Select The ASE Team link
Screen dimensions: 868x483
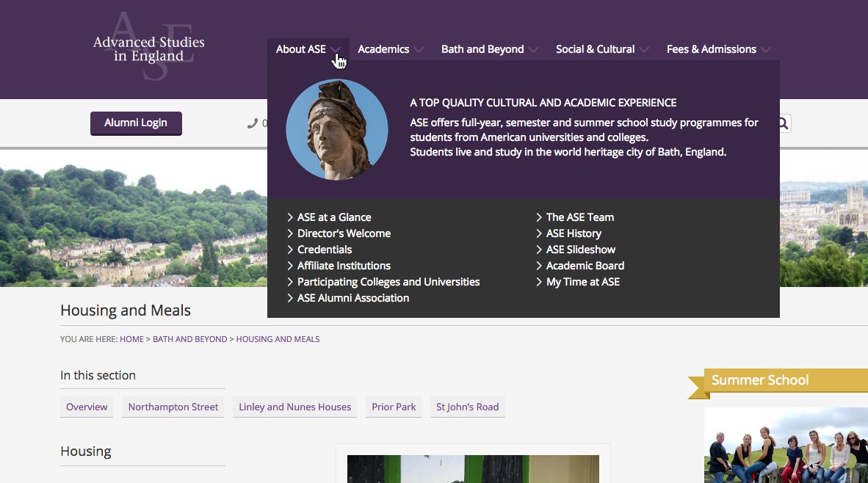pyautogui.click(x=579, y=217)
